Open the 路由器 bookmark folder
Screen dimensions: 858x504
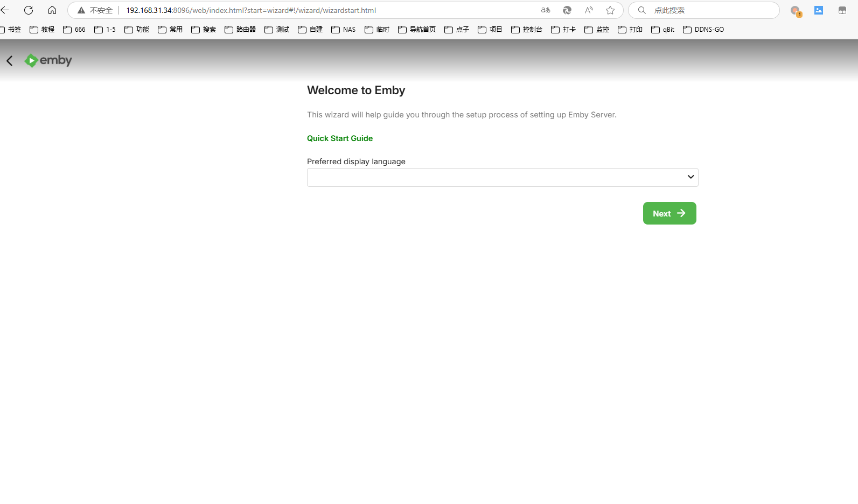(x=240, y=30)
